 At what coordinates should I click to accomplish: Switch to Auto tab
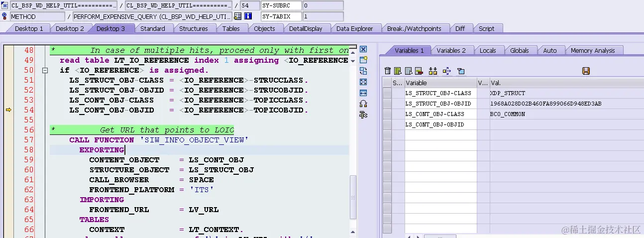point(550,50)
